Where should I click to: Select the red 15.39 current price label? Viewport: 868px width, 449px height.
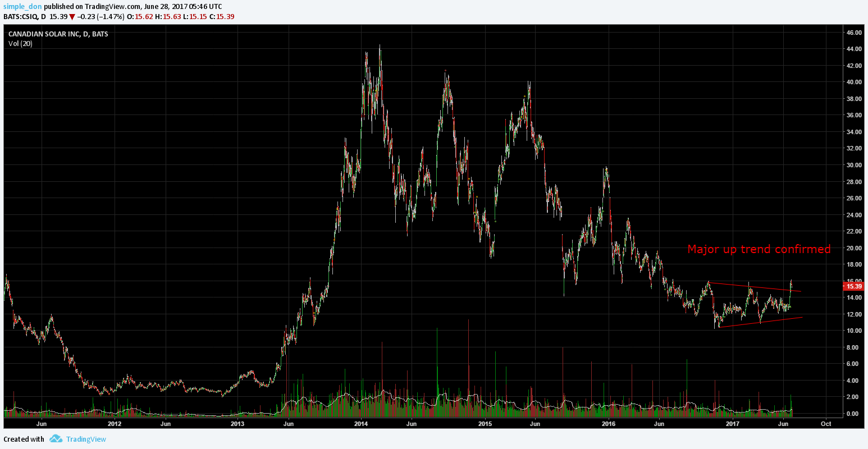click(x=854, y=286)
